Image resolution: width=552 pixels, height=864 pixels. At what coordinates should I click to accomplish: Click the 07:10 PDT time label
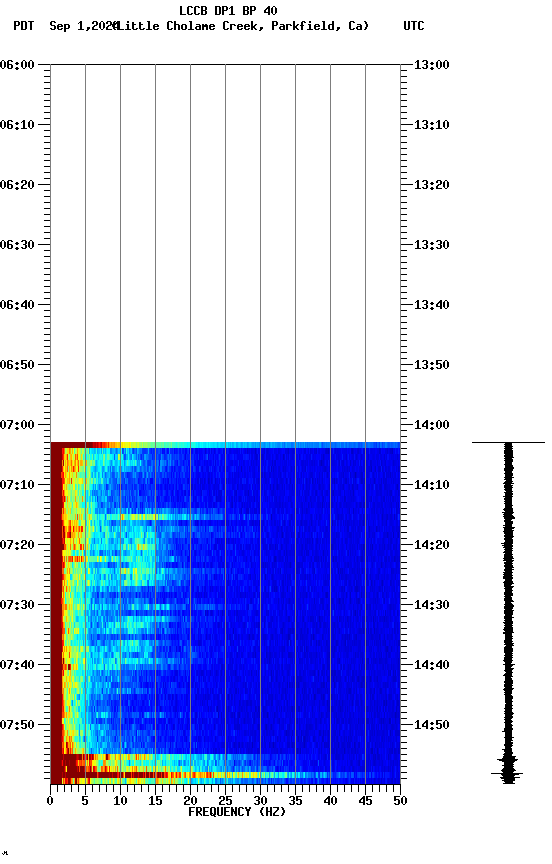[x=17, y=485]
